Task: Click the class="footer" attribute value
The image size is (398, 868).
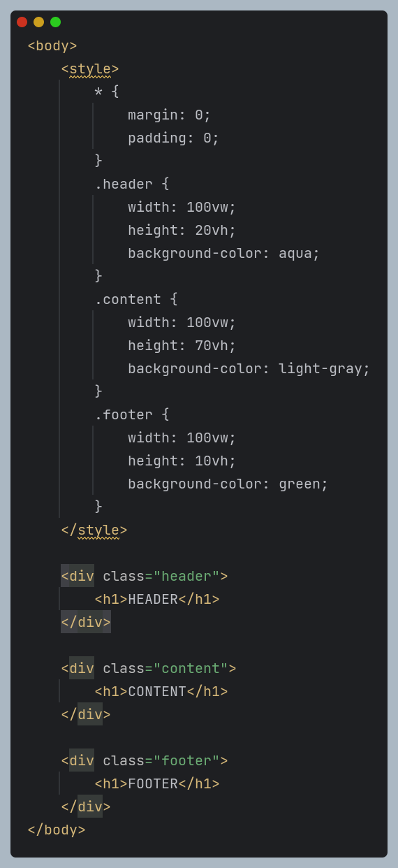Action: point(186,761)
